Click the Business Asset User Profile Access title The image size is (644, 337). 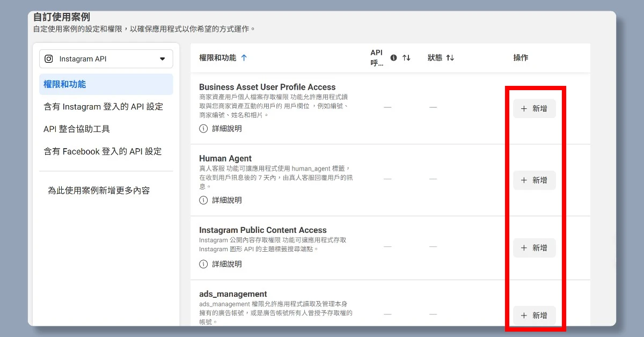click(x=267, y=87)
